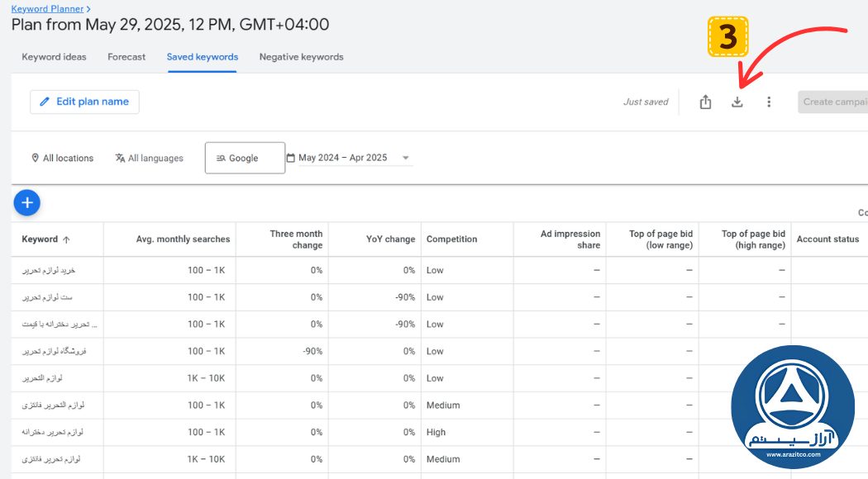Image resolution: width=868 pixels, height=479 pixels.
Task: Sort by Avg. monthly searches column header
Action: [183, 239]
